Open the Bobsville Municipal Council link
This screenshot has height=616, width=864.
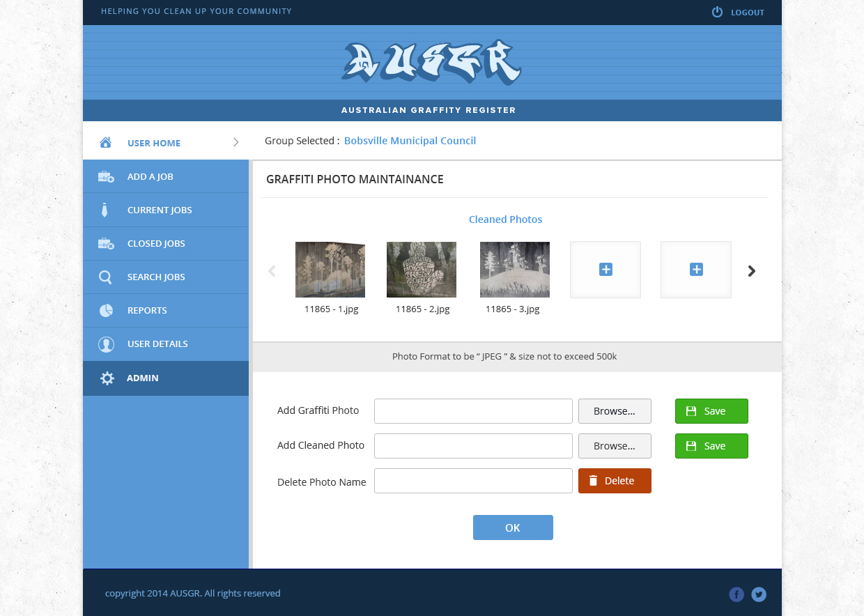coord(410,141)
